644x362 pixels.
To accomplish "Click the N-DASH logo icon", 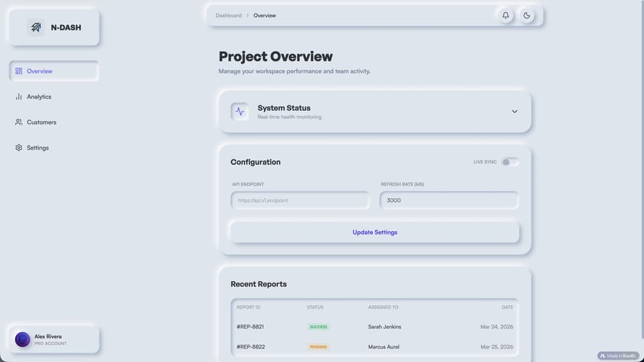I will 36,28.
